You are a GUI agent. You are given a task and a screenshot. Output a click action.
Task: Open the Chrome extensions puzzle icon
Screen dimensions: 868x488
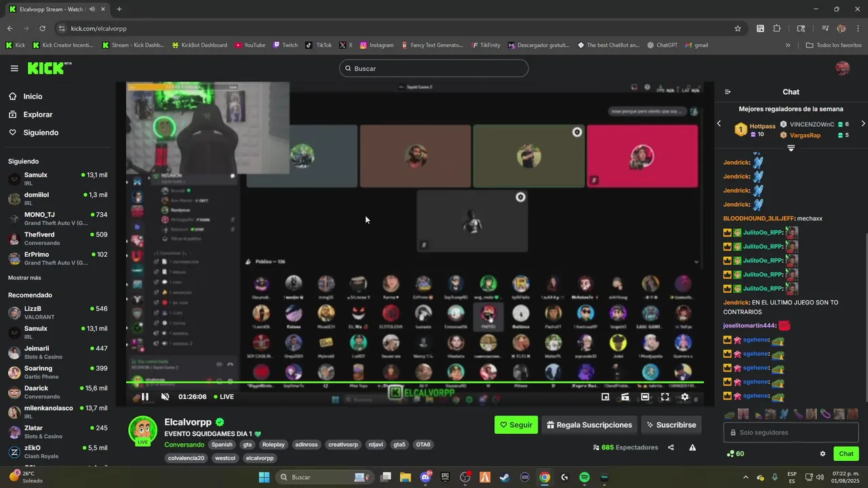click(x=777, y=28)
